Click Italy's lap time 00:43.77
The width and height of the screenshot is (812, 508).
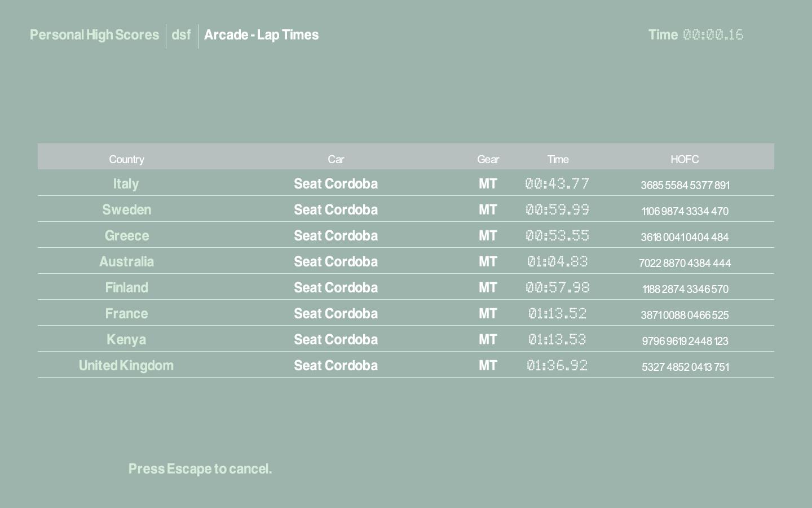tap(557, 184)
